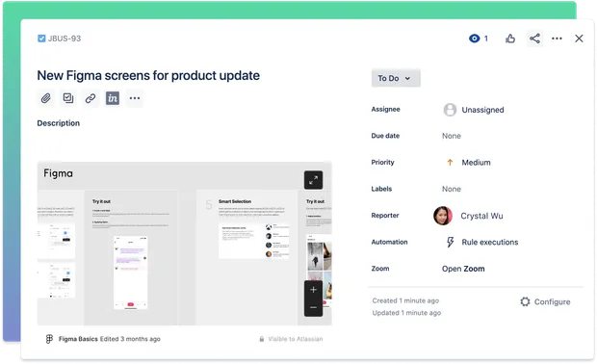Edit the Labels field showing None
Image resolution: width=597 pixels, height=364 pixels.
[x=452, y=190]
